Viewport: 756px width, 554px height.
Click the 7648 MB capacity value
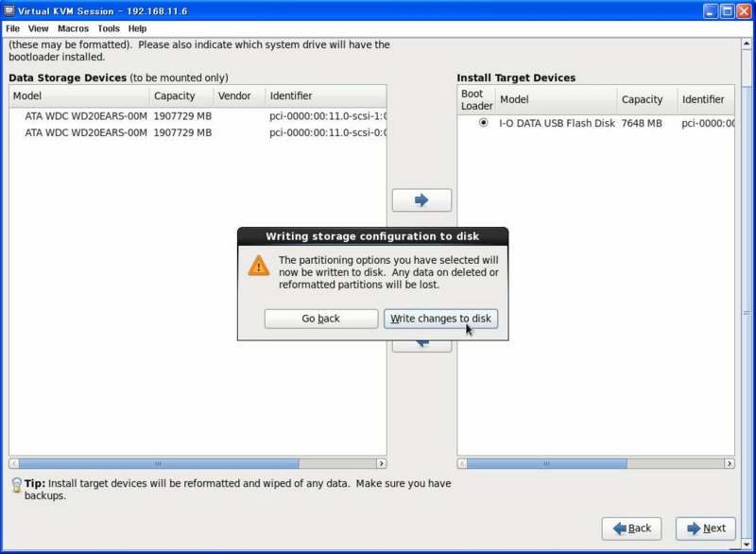[x=642, y=123]
